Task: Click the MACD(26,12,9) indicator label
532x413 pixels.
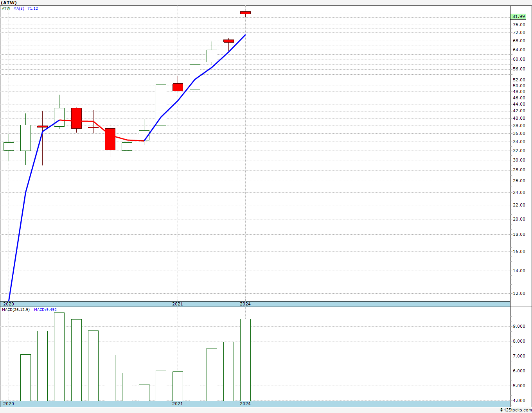Action: pyautogui.click(x=16, y=310)
